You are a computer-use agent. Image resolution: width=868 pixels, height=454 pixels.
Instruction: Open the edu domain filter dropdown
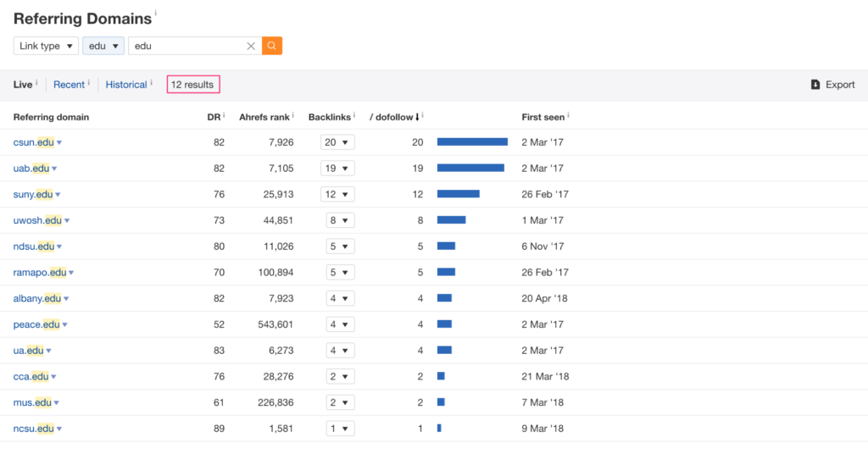[103, 46]
